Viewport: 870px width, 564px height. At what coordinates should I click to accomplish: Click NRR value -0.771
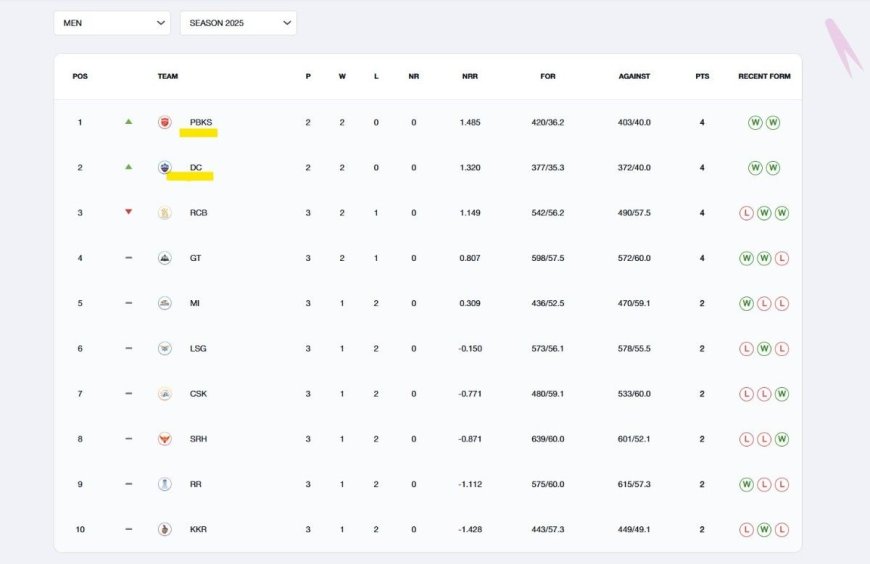(470, 394)
